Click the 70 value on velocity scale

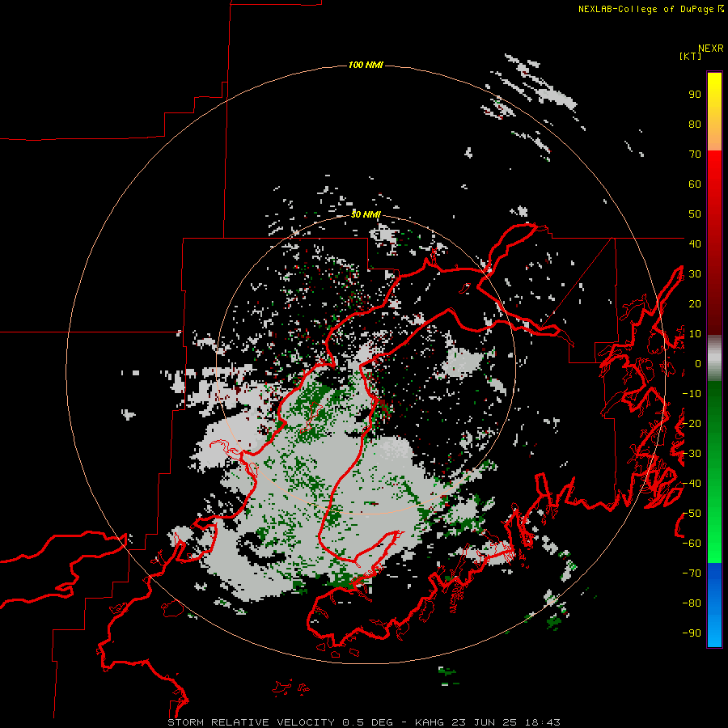pos(695,154)
